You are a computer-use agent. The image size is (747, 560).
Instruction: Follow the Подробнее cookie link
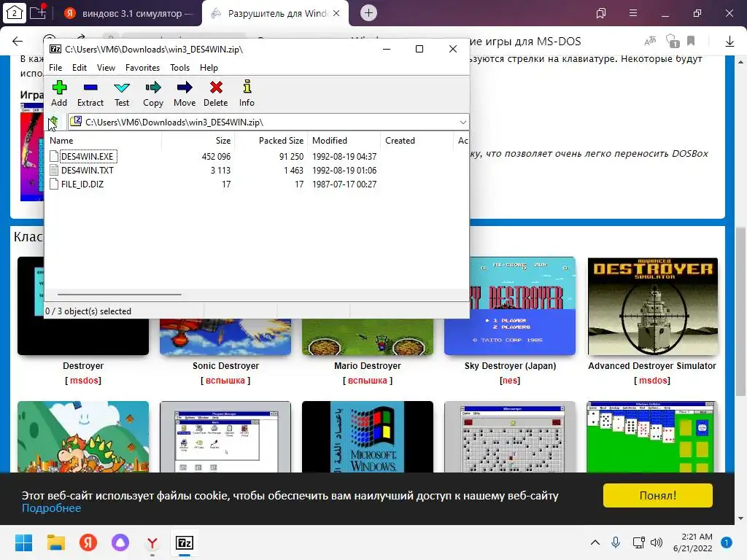[x=52, y=508]
